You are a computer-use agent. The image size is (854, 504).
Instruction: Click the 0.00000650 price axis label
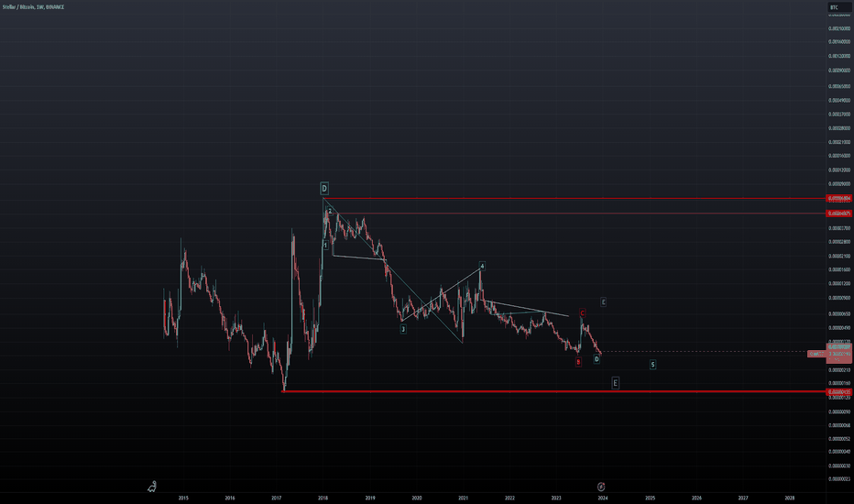[839, 313]
